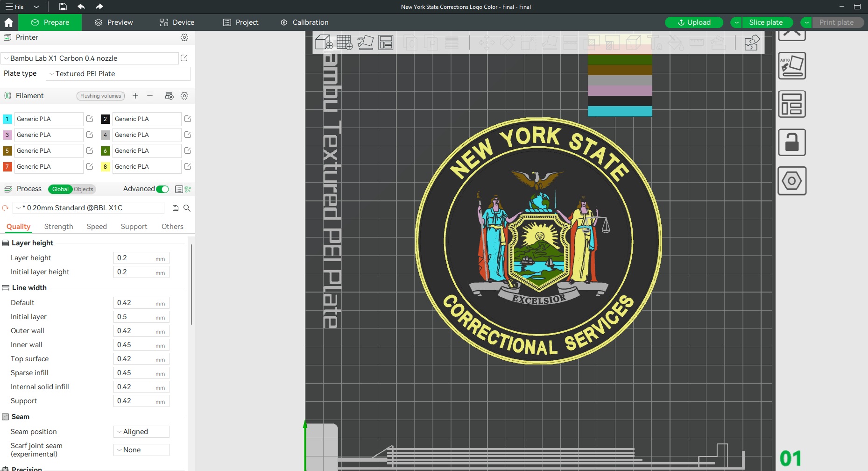Disable the Advanced process toggle
Image resolution: width=868 pixels, height=471 pixels.
coord(162,189)
